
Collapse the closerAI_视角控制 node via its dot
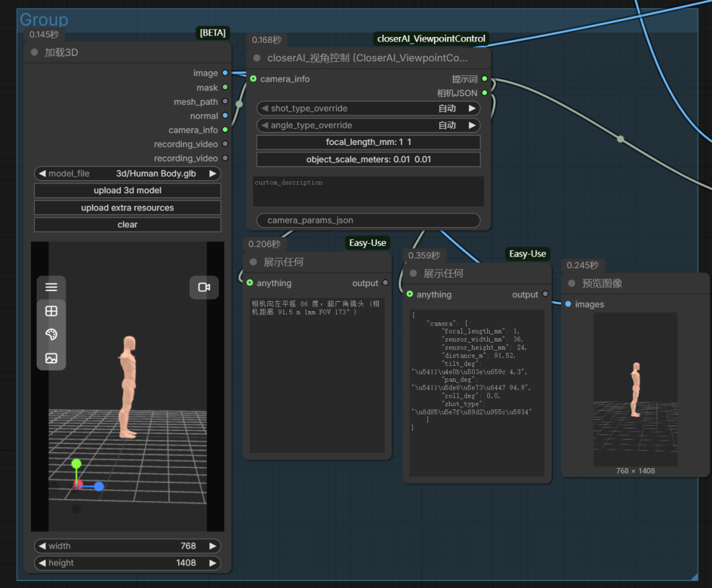257,58
